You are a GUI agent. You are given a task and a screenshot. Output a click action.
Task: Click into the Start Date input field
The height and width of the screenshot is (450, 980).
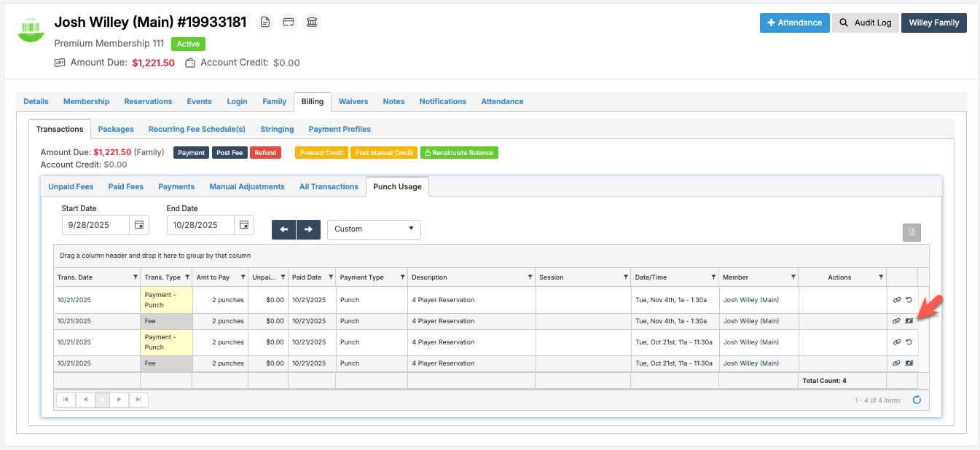coord(95,225)
